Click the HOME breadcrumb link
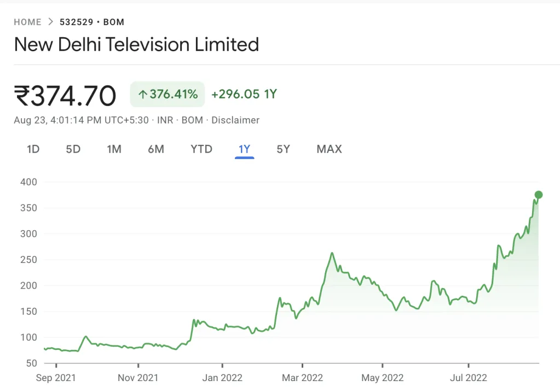Image resolution: width=560 pixels, height=392 pixels. [27, 22]
